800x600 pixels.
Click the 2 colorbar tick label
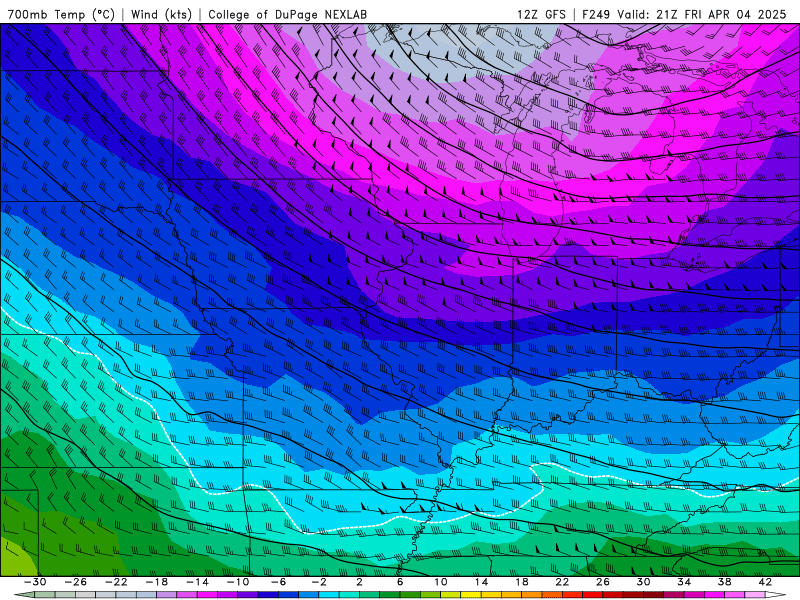pyautogui.click(x=360, y=582)
